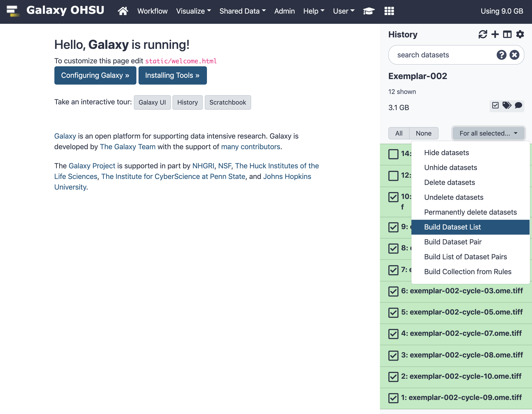Click the Using 9.0 GB quota text
The width and height of the screenshot is (532, 414).
tap(502, 11)
